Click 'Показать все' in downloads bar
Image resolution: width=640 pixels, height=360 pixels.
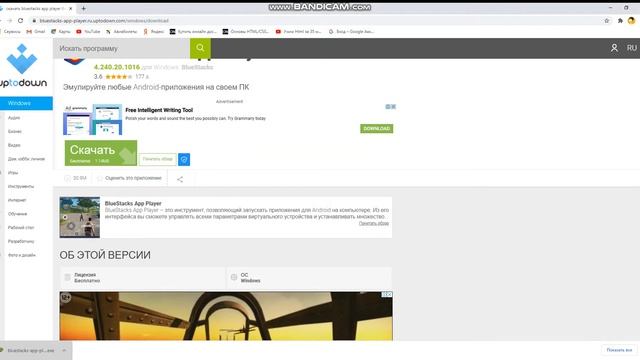(619, 350)
